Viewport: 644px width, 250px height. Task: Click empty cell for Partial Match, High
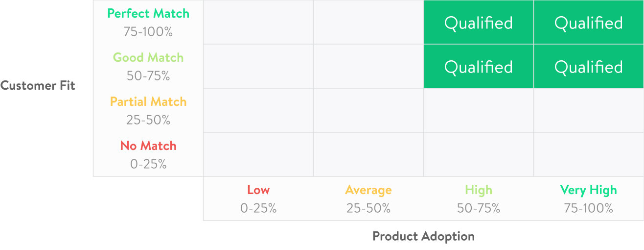[x=479, y=110]
